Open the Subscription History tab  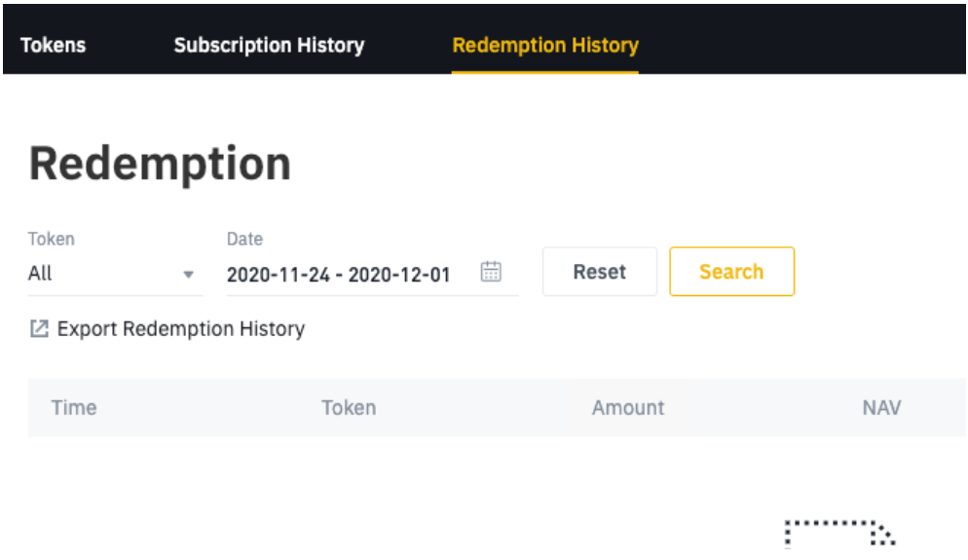click(269, 45)
